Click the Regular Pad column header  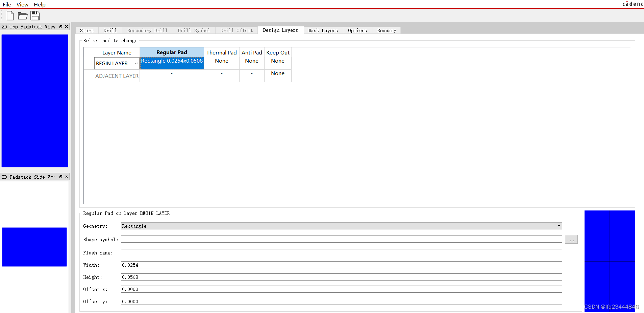click(172, 52)
